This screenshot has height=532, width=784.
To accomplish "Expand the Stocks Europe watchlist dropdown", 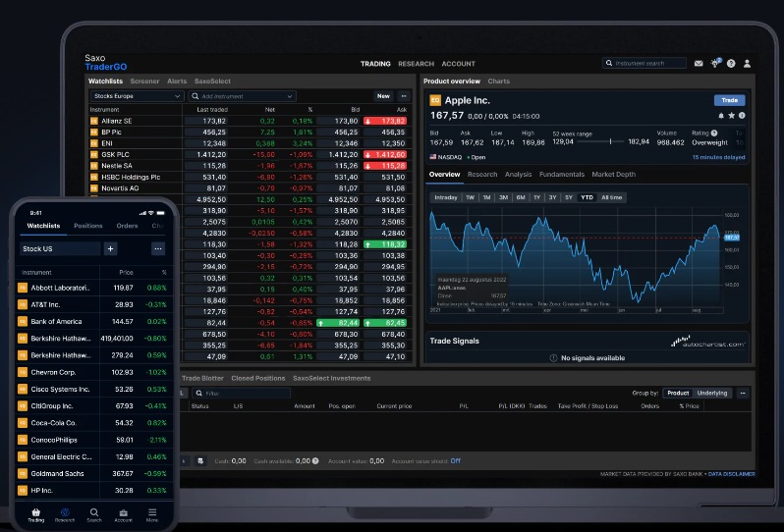I will (136, 96).
